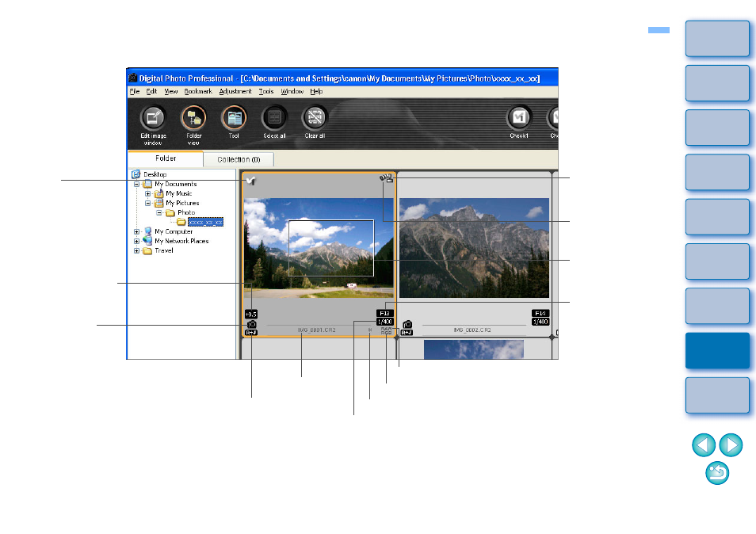The height and width of the screenshot is (534, 756).
Task: Click the +0.5 brightness badge on IMG_0001
Action: click(x=250, y=315)
